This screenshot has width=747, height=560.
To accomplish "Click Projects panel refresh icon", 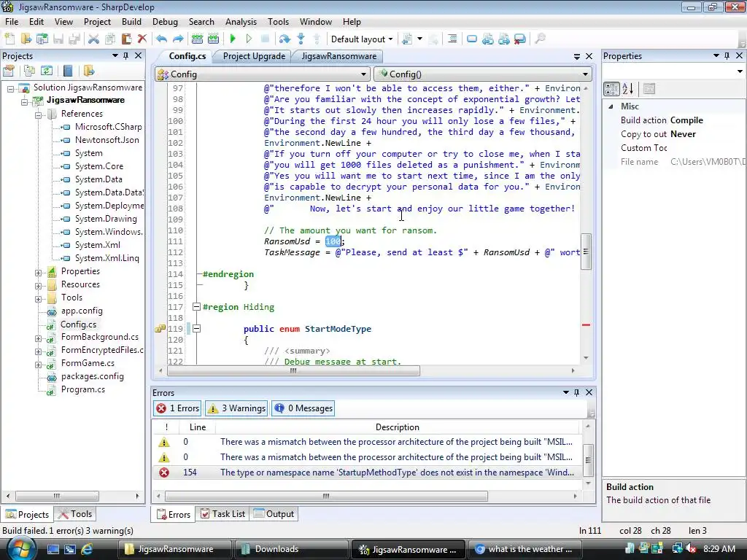I will (x=46, y=71).
